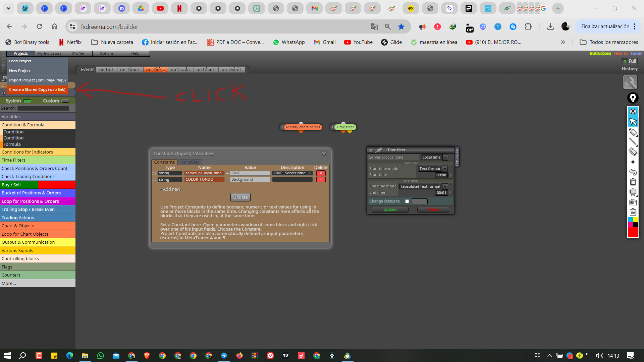Open the Local time dropdown
This screenshot has width=644, height=362.
434,157
